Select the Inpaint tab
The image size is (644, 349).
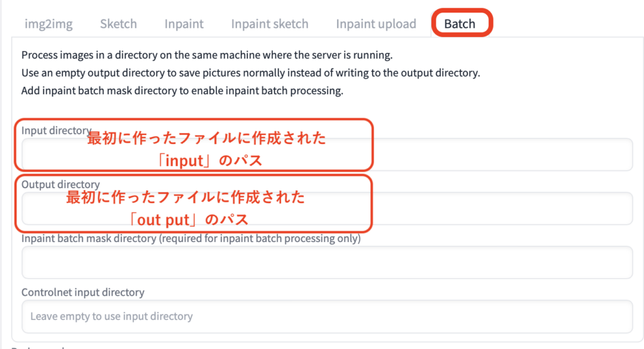(184, 24)
